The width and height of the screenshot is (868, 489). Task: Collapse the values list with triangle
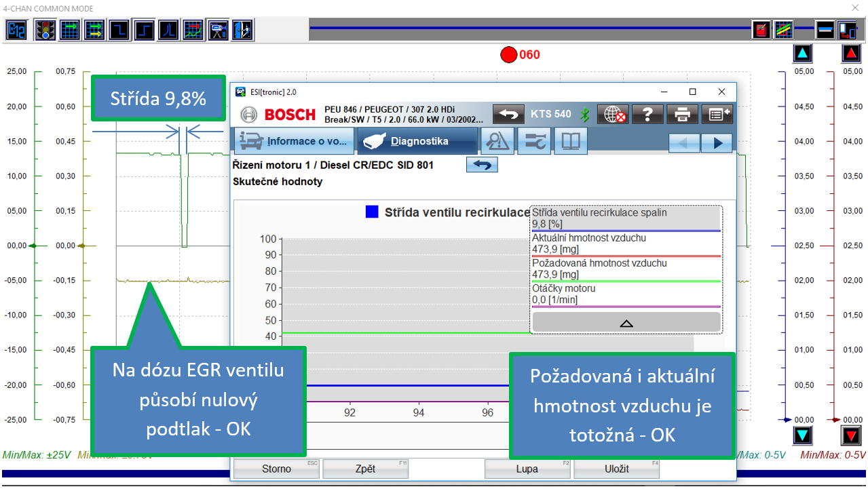point(626,323)
